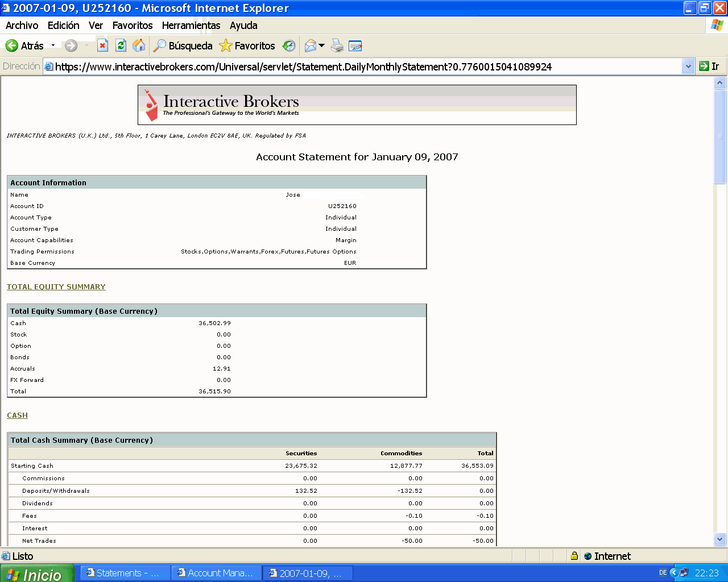This screenshot has width=728, height=582.
Task: Click the scrollbar down arrow
Action: pos(720,539)
